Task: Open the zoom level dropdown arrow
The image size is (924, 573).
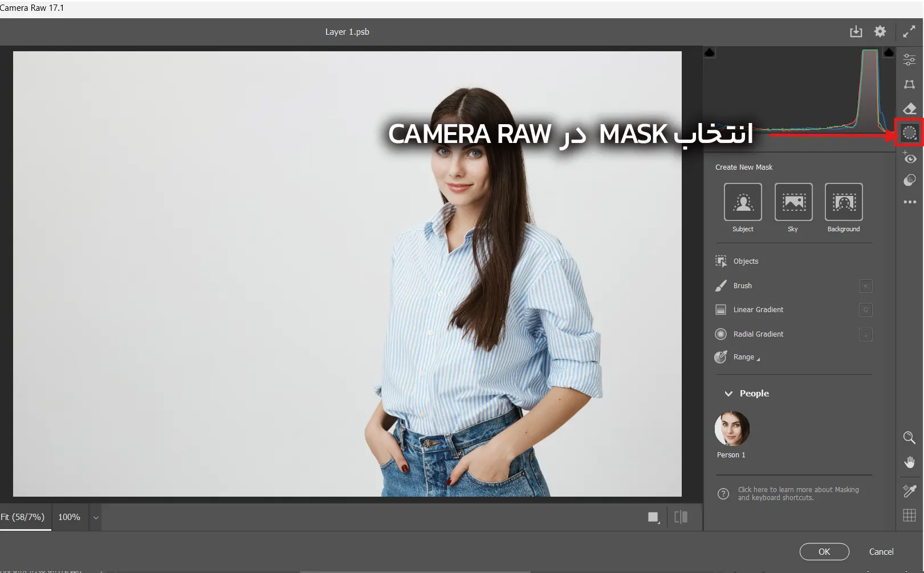Action: click(x=96, y=518)
